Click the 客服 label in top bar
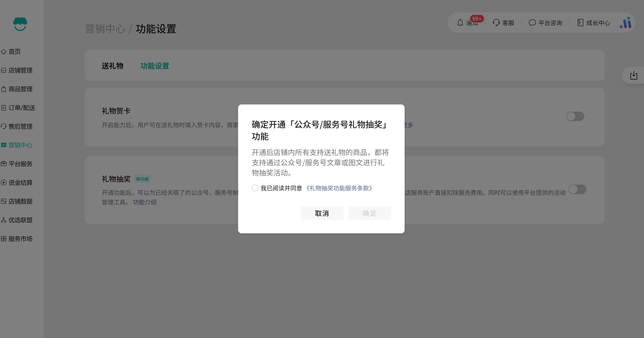 508,23
